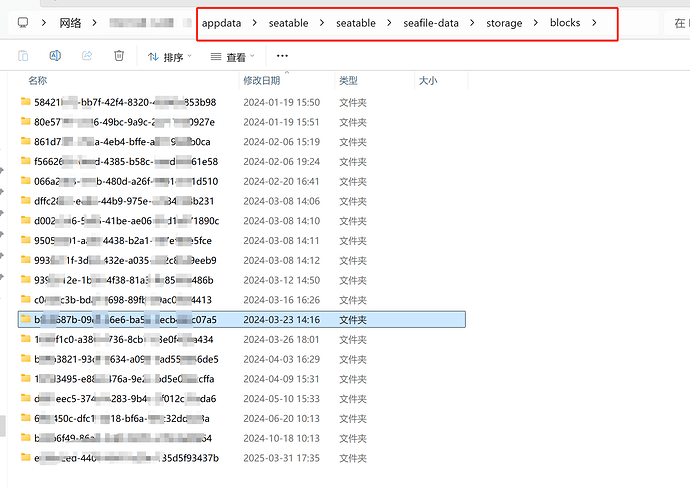Image resolution: width=690 pixels, height=488 pixels.
Task: Open the sort (排序) dropdown
Action: 170,57
